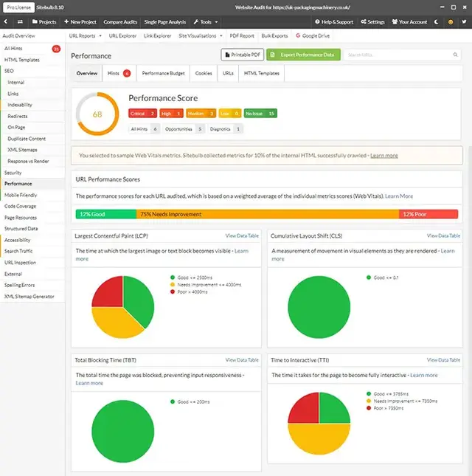Click the red All Hints count badge

tap(56, 49)
